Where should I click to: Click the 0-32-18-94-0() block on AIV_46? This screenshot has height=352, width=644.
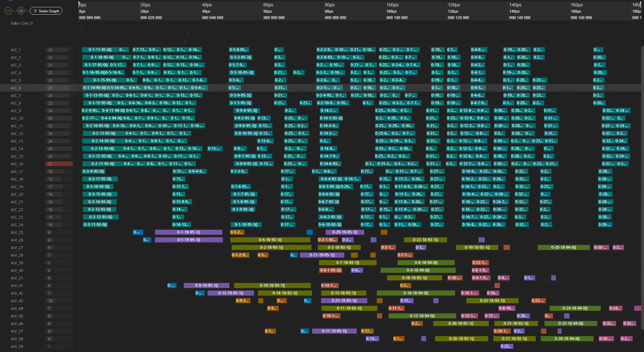[571, 323]
